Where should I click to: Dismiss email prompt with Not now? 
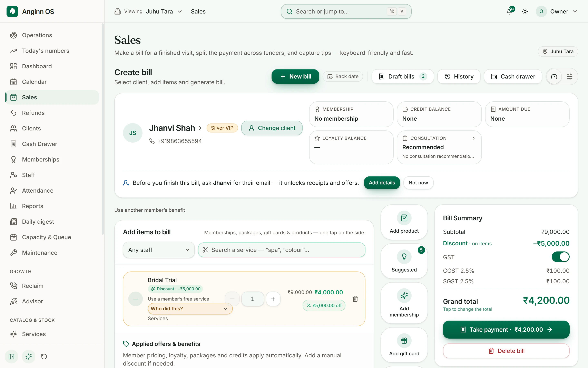click(418, 183)
